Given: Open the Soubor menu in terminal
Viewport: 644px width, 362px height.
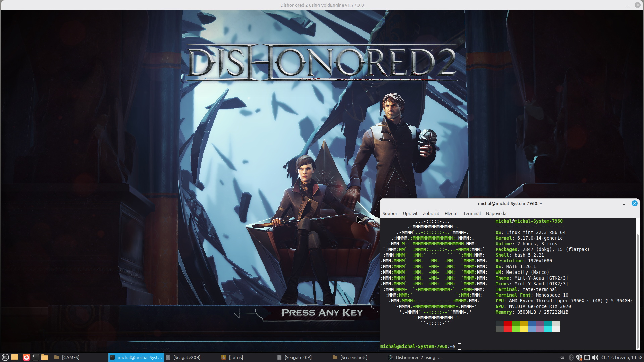Looking at the screenshot, I should 390,213.
